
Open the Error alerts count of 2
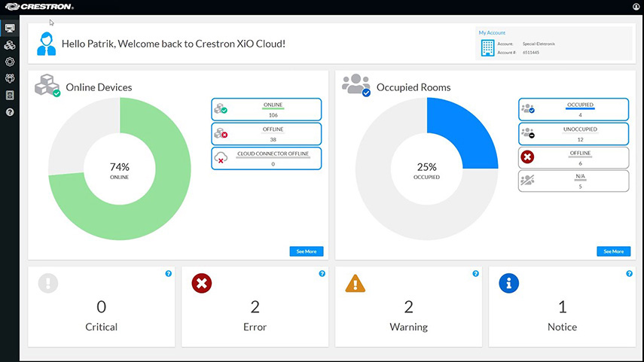(x=255, y=306)
